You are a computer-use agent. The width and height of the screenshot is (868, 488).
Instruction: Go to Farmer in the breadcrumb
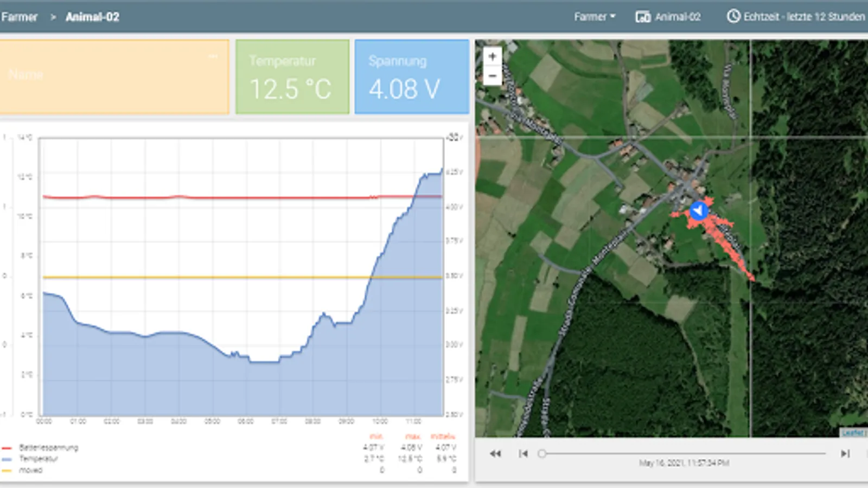click(x=19, y=17)
